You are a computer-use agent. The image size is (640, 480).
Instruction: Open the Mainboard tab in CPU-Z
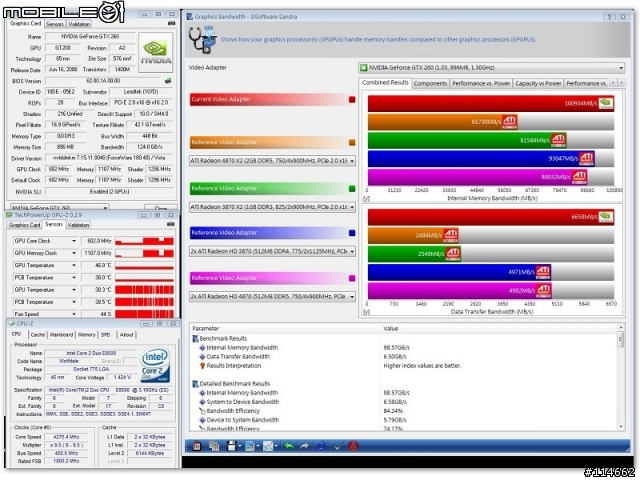point(61,335)
